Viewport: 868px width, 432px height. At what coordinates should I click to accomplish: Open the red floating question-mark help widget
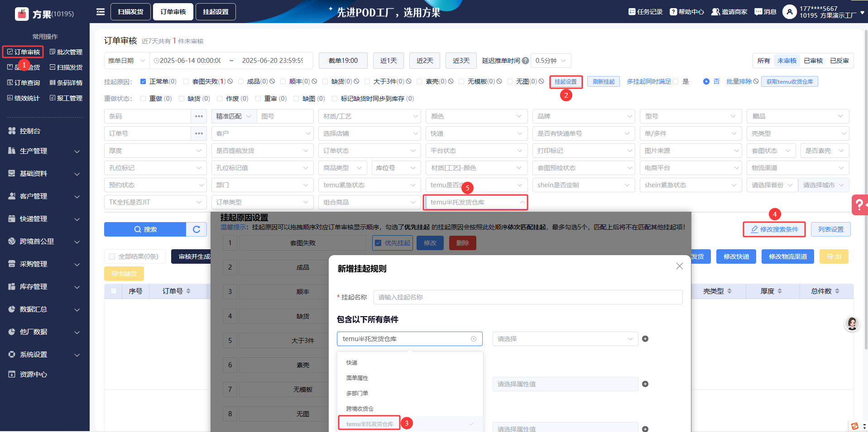pos(859,205)
